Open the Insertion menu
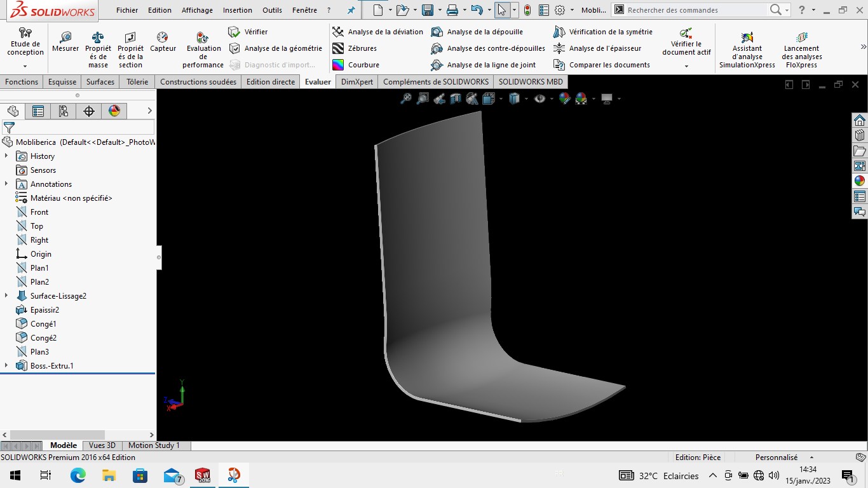This screenshot has height=488, width=868. (238, 10)
